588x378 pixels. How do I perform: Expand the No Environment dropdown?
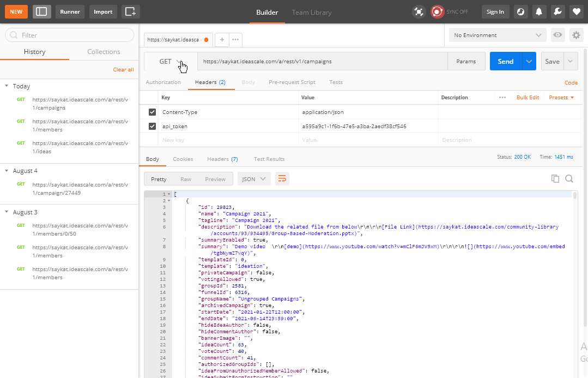[497, 35]
